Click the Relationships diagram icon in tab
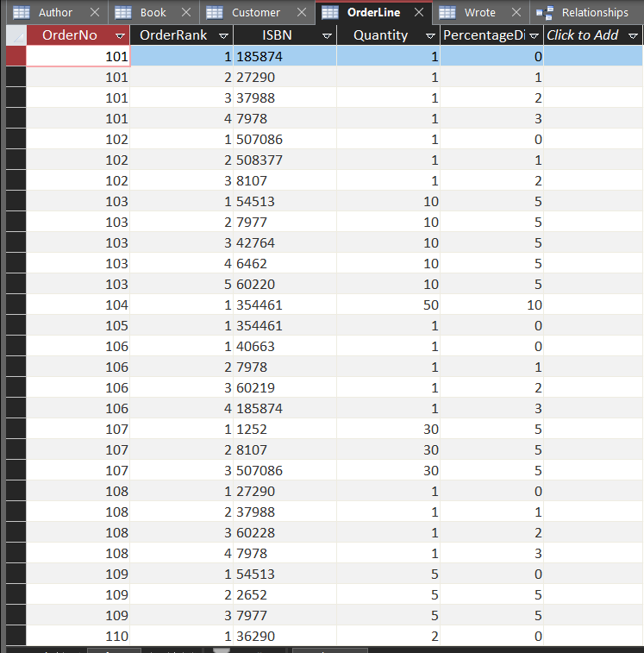Screen dimensions: 644x653 [545, 12]
